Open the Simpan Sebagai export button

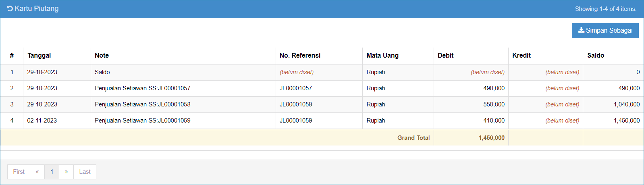point(605,31)
